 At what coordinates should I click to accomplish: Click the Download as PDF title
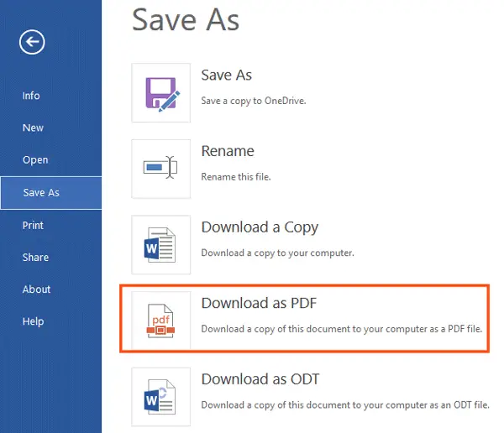coord(258,303)
